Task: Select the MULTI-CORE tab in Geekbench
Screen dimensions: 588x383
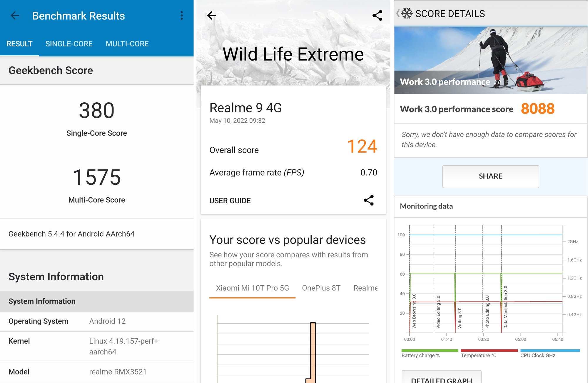Action: pos(126,43)
